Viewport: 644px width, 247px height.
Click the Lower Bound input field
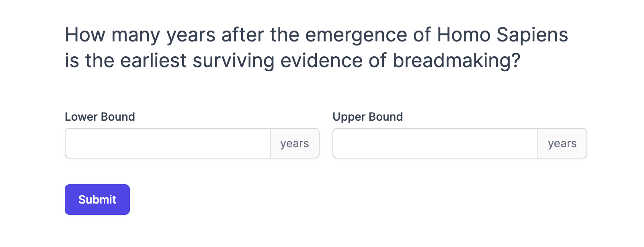tap(168, 143)
